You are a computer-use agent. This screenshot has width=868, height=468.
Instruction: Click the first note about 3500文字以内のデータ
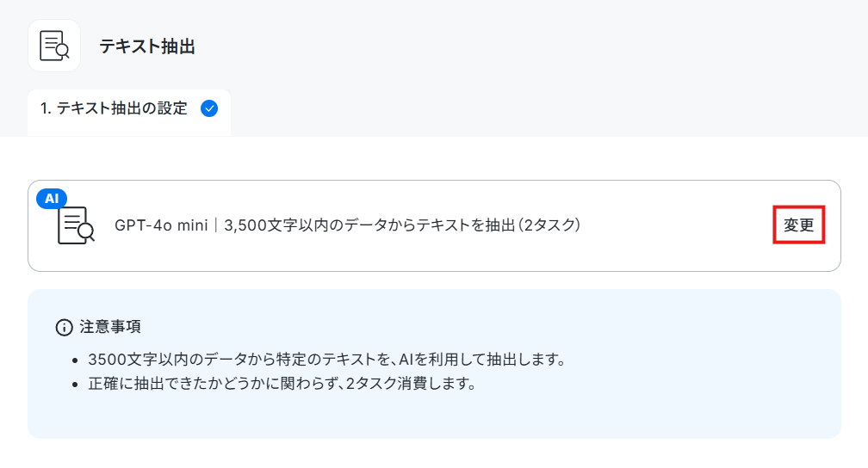click(327, 360)
